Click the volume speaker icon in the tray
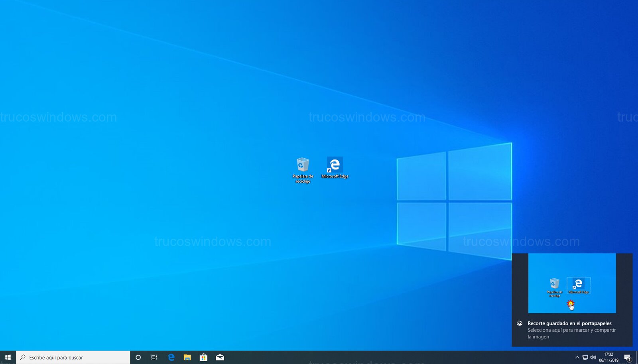This screenshot has height=364, width=638. (593, 357)
